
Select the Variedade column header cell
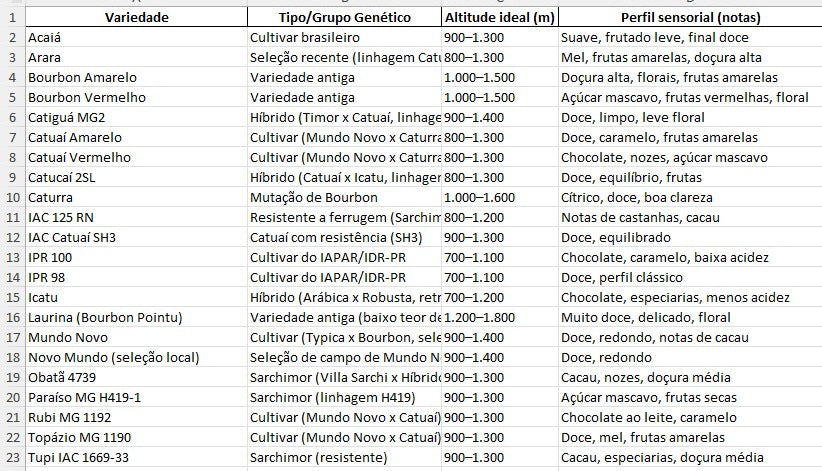[135, 17]
